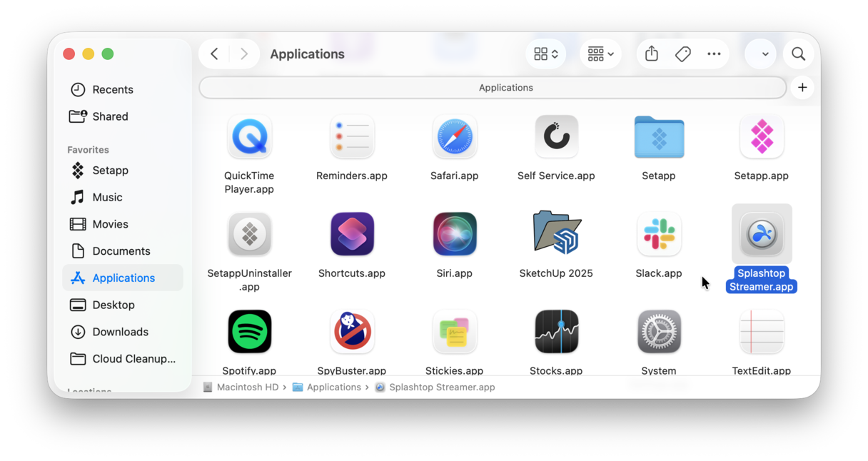
Task: Open Downloads in the sidebar
Action: tap(123, 332)
